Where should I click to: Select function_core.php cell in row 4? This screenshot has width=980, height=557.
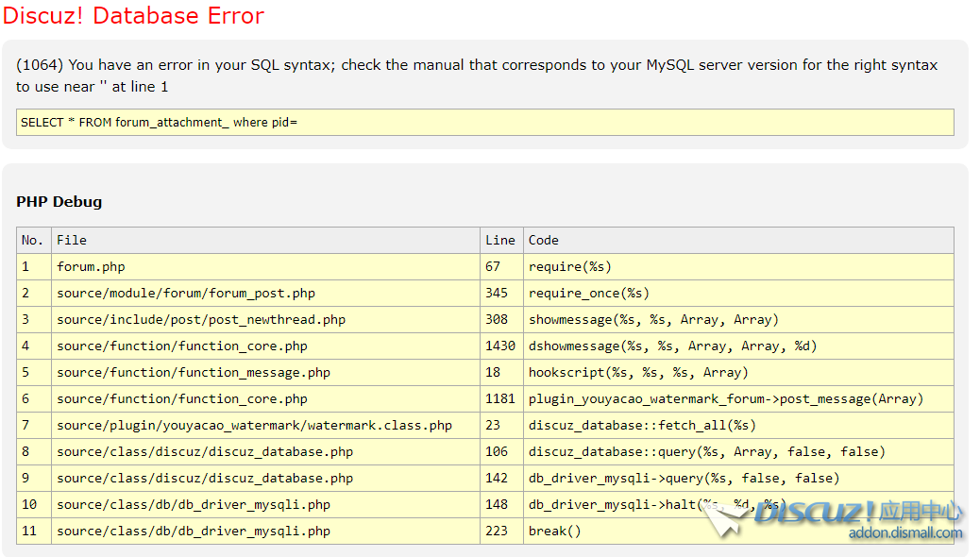tap(265, 346)
